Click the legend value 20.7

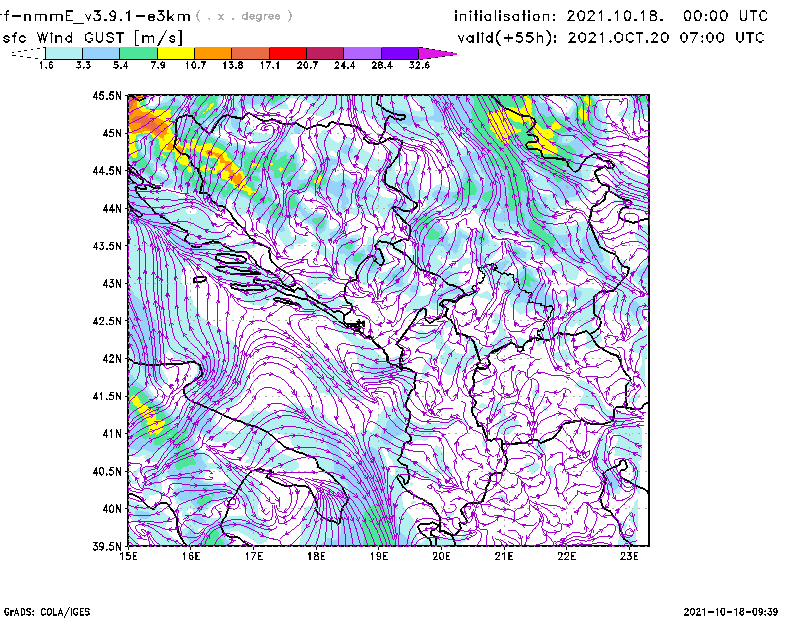click(307, 65)
